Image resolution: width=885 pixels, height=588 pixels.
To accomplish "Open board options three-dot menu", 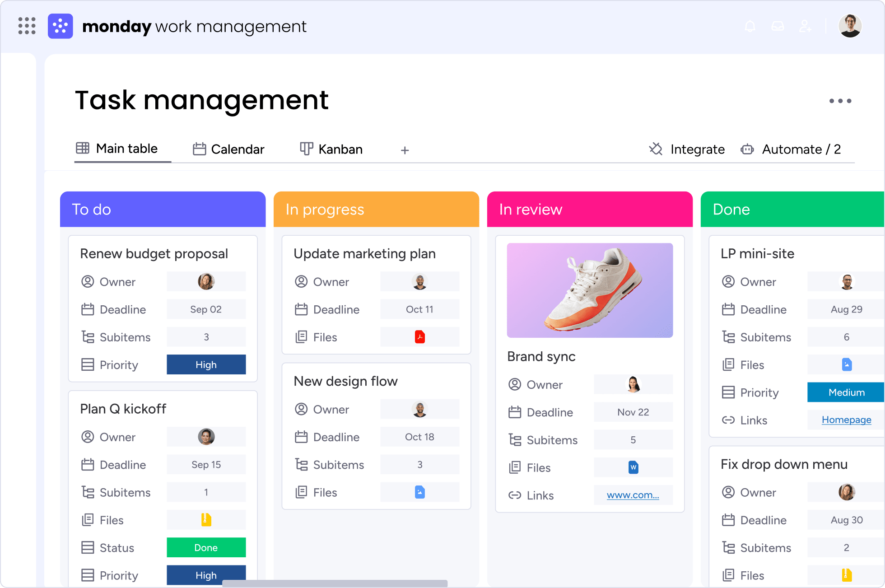I will (x=840, y=101).
